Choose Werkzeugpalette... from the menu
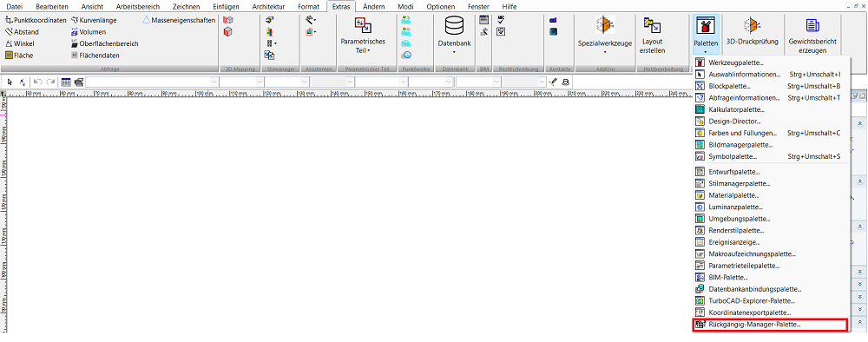The image size is (868, 342). [770, 62]
